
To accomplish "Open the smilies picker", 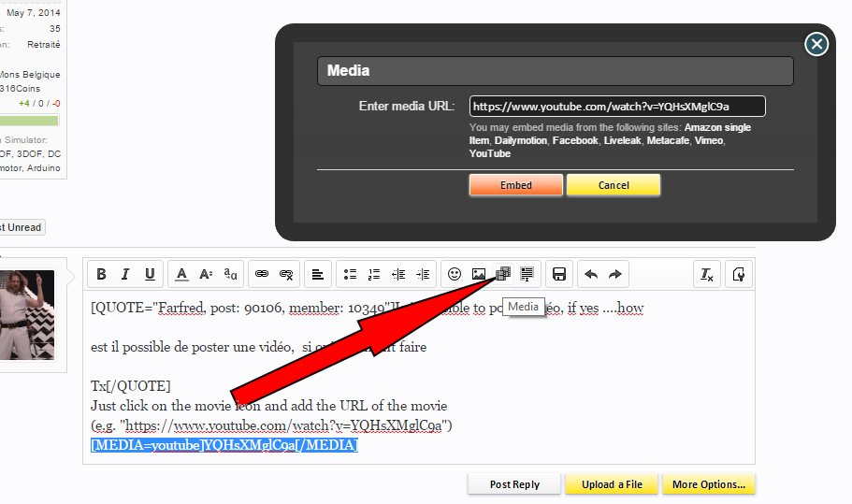I will click(x=455, y=274).
